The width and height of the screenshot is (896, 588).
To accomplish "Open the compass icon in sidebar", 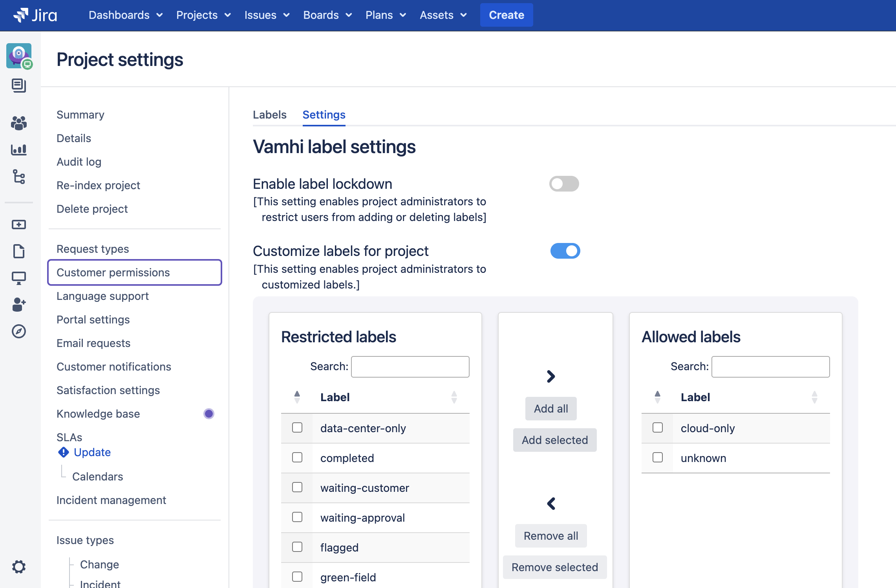I will pyautogui.click(x=19, y=331).
